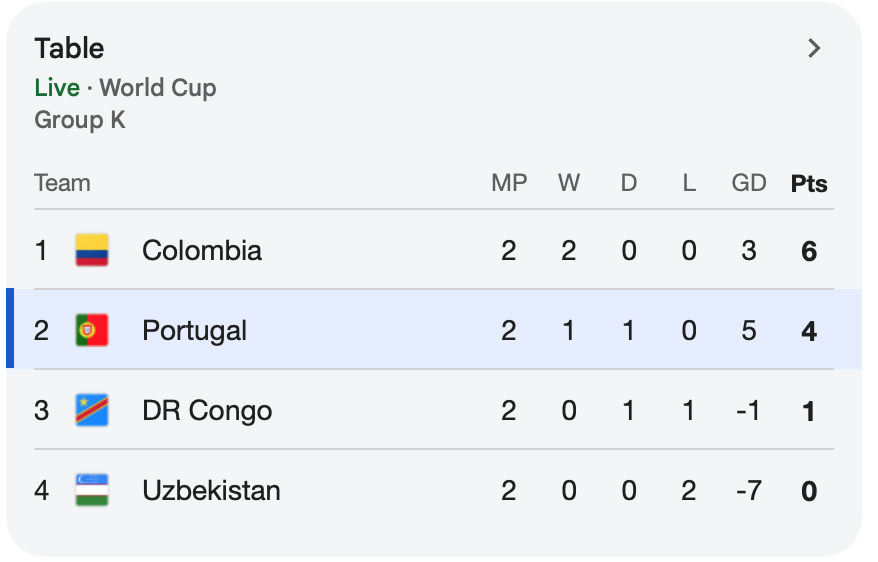Click the Live status label
Viewport: 878px width, 562px height.
57,88
